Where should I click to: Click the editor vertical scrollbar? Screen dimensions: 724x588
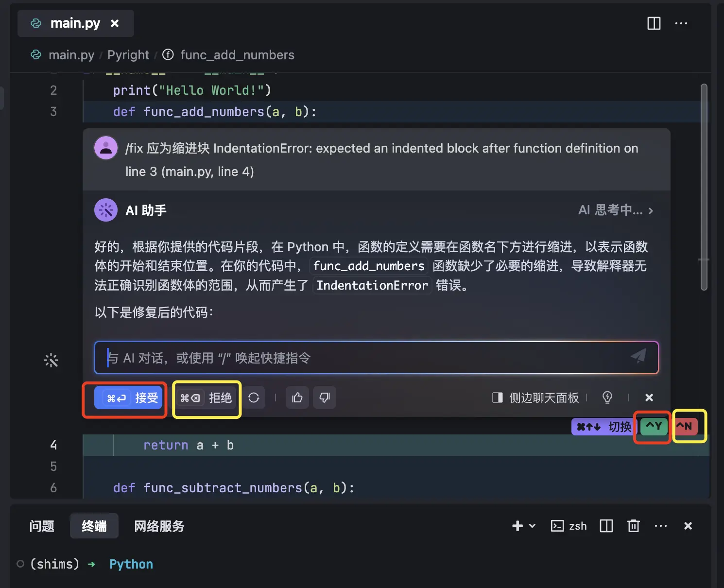[704, 187]
